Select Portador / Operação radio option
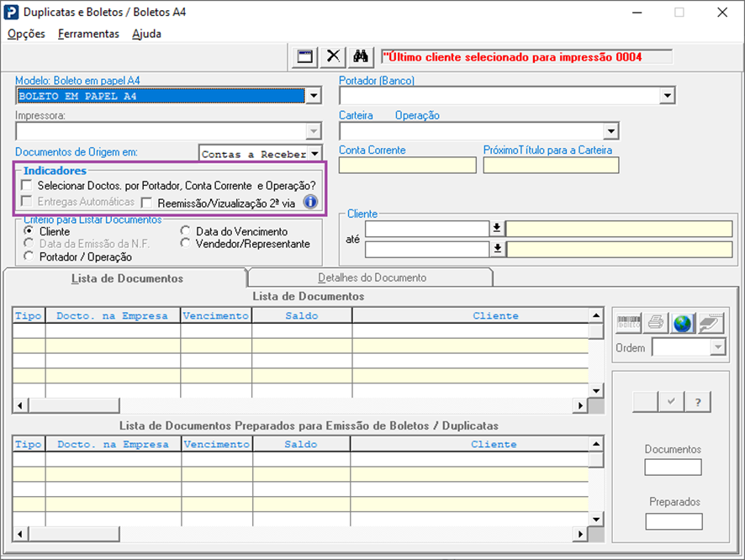 29,256
